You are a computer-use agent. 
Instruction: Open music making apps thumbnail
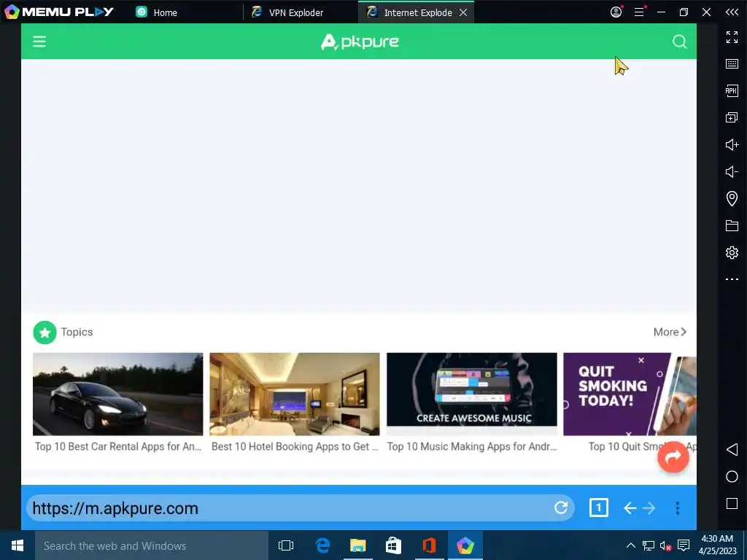click(x=472, y=394)
